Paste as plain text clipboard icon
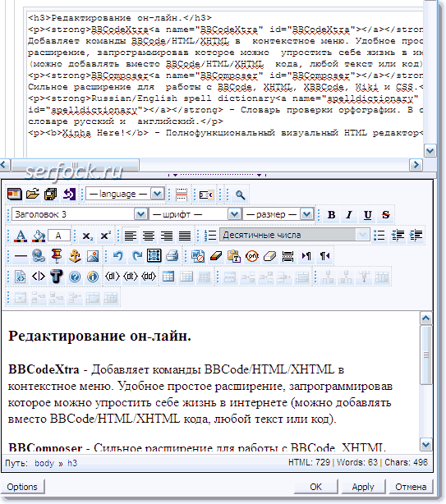Image resolution: width=446 pixels, height=504 pixels. (x=234, y=256)
